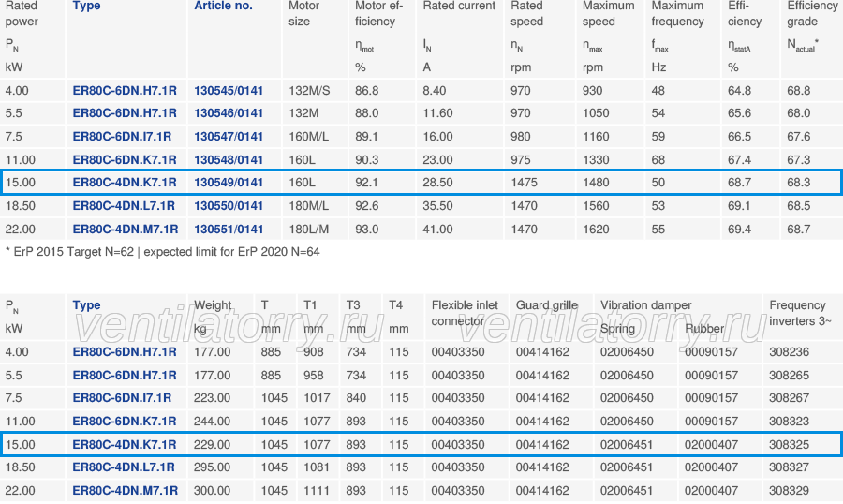Open ER80C-6DN.K7.1R link beside weight 244.00
This screenshot has height=504, width=843.
[x=125, y=422]
